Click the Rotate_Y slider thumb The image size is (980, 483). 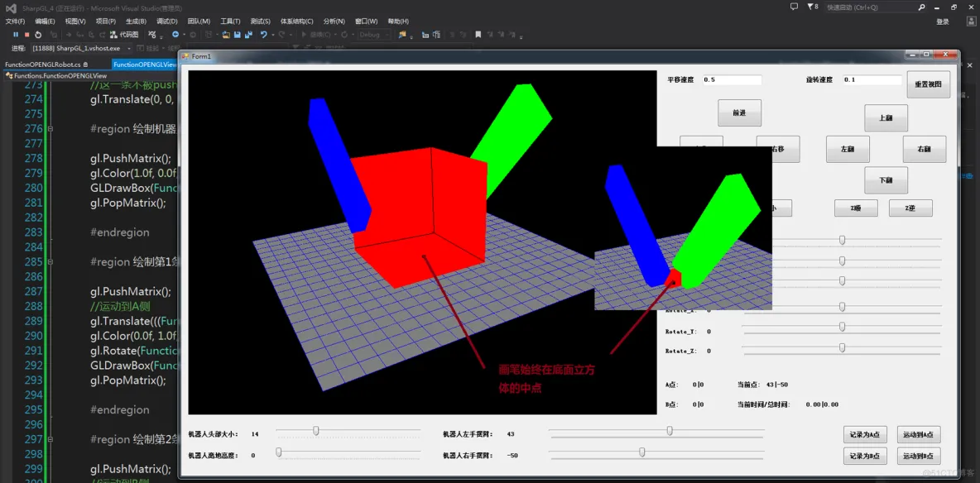point(843,327)
